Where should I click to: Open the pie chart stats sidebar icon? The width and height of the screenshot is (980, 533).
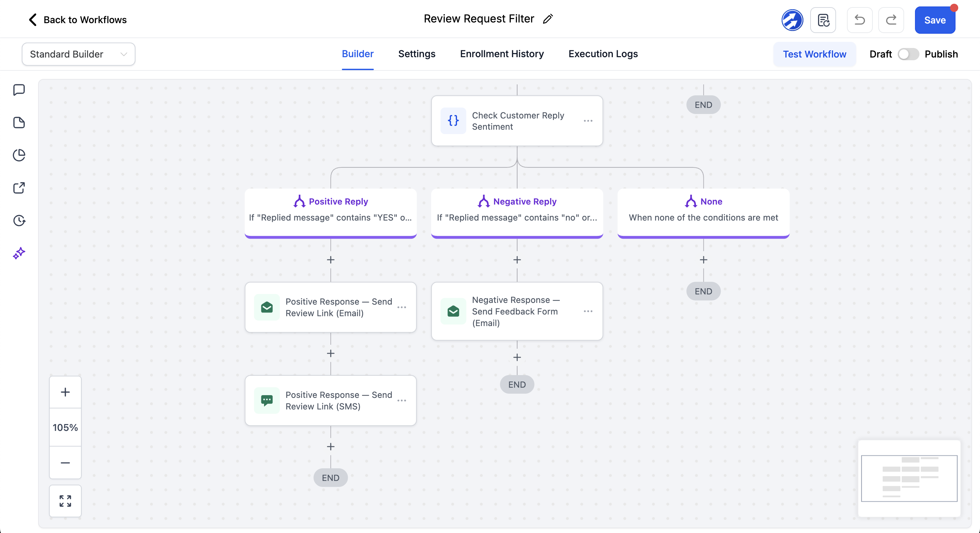click(19, 155)
